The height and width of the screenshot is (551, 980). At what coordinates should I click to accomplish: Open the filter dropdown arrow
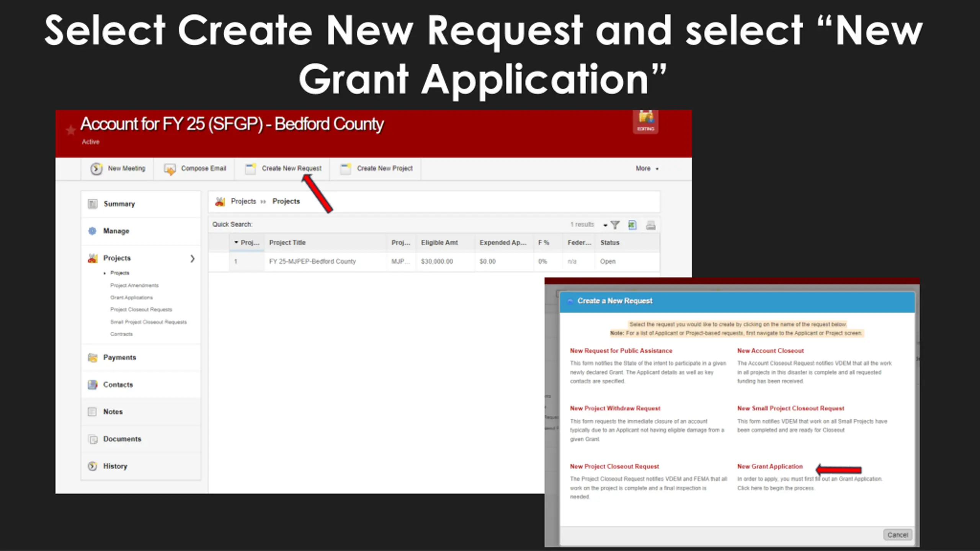point(605,225)
